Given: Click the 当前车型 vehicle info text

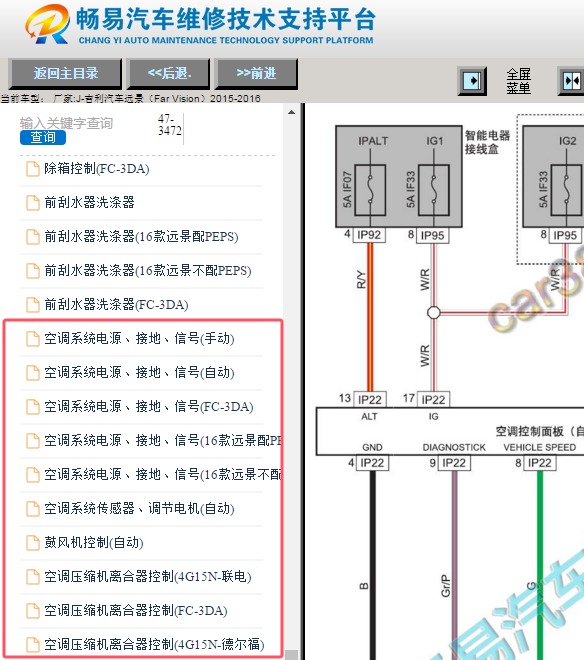Looking at the screenshot, I should coord(131,98).
